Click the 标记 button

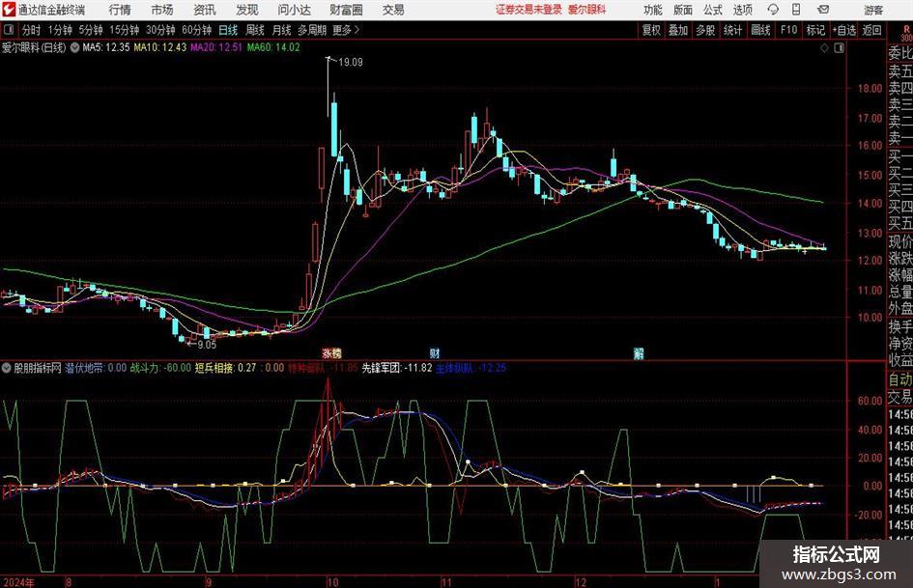[x=815, y=30]
